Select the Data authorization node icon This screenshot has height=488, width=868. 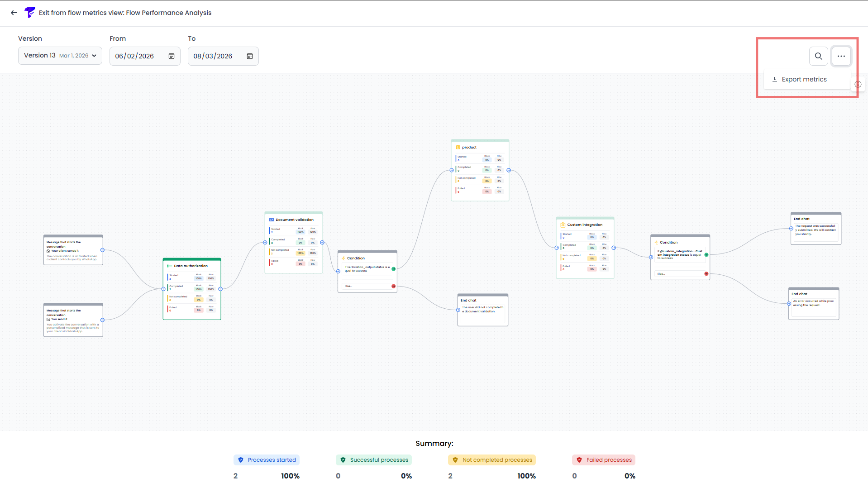click(x=168, y=266)
